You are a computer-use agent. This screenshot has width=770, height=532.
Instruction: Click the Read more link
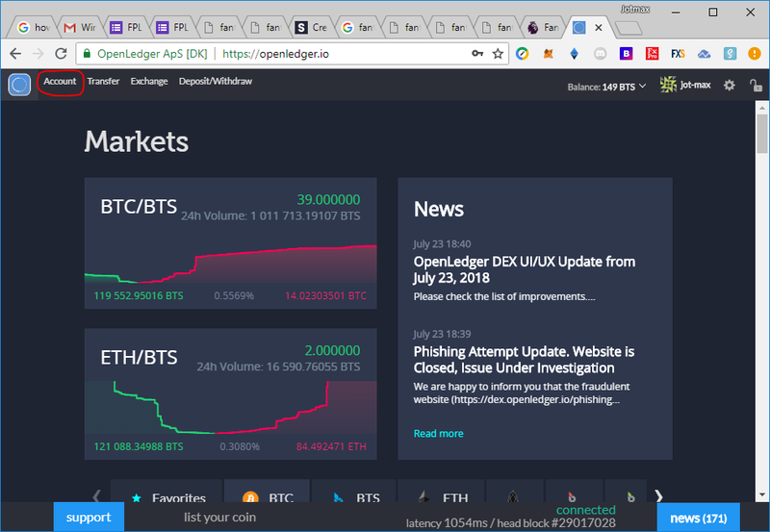coord(438,433)
